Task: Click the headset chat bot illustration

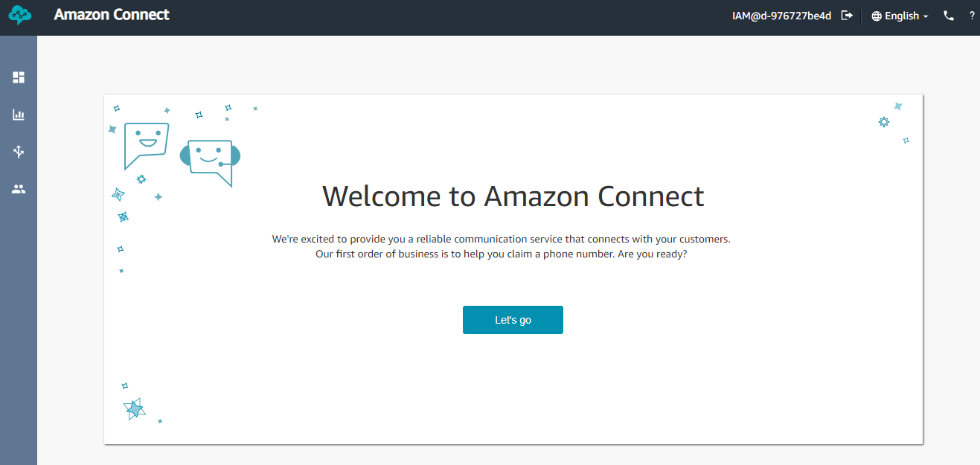Action: click(211, 161)
